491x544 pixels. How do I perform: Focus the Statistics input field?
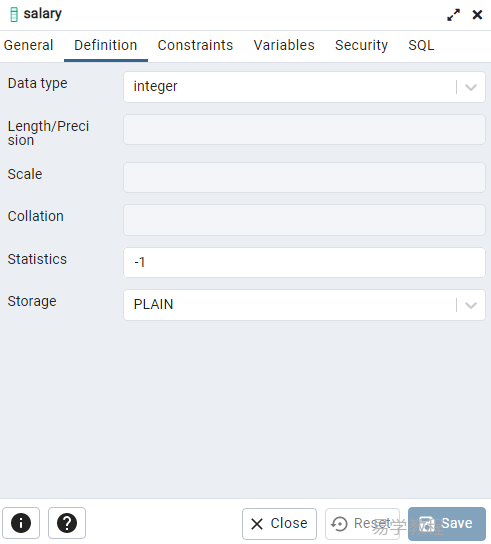(x=304, y=262)
